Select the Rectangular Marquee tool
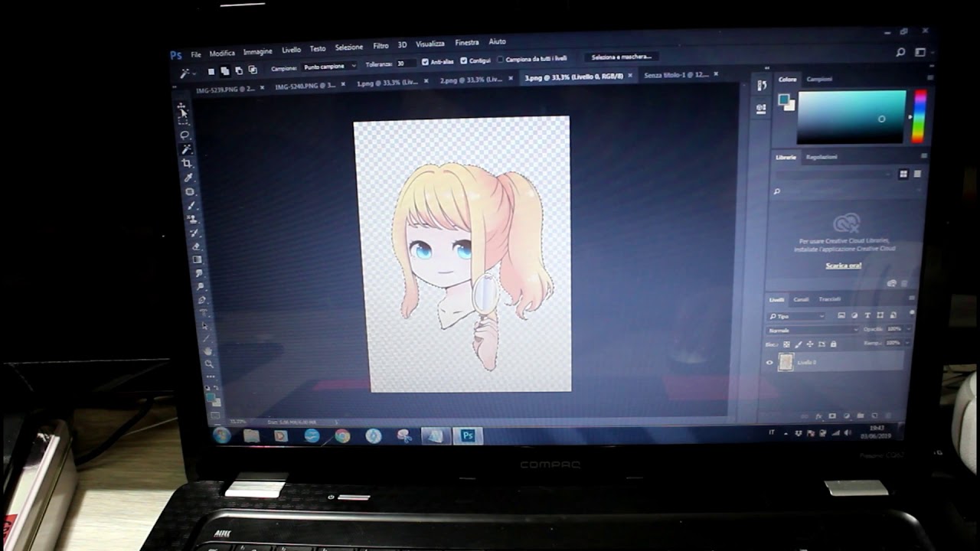 [x=183, y=122]
